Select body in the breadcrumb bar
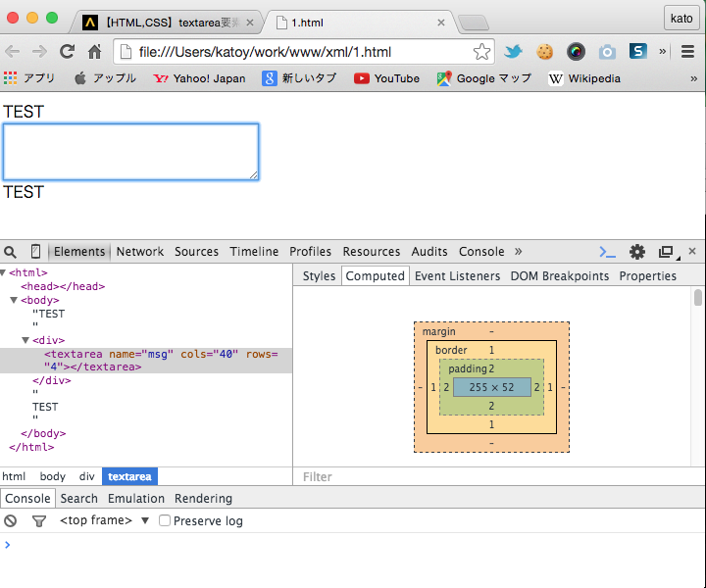Screen dimensions: 706x588 [x=53, y=476]
